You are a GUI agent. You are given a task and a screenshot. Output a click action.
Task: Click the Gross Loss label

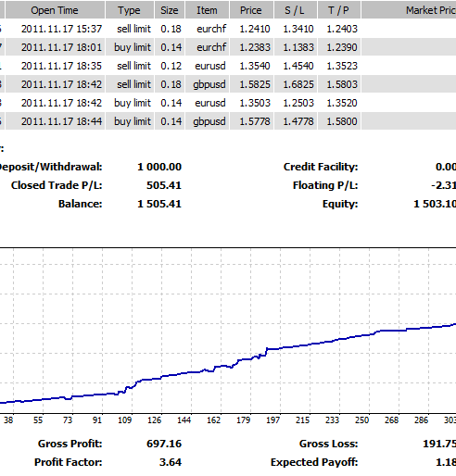[x=329, y=444]
